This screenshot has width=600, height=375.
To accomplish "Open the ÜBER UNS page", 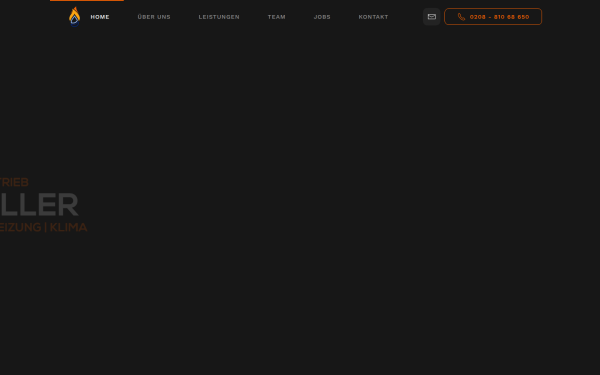I will click(154, 17).
